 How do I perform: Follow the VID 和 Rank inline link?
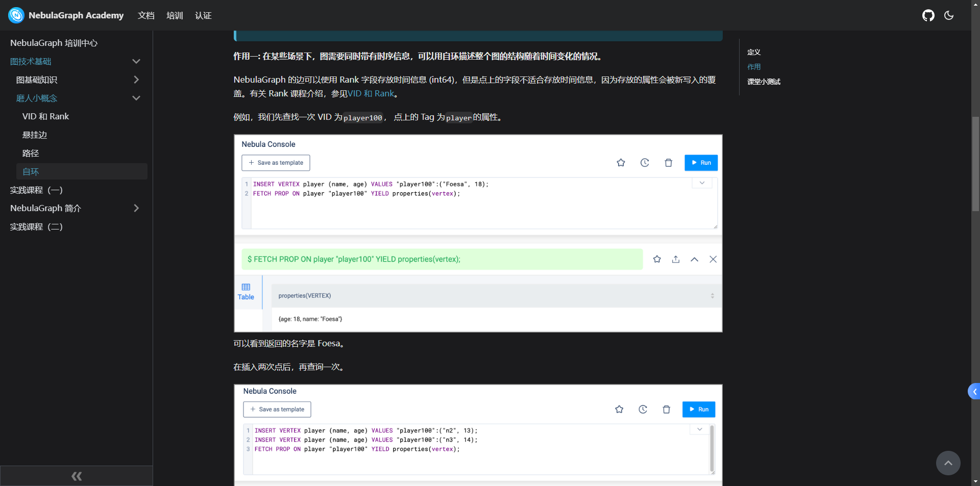point(371,93)
